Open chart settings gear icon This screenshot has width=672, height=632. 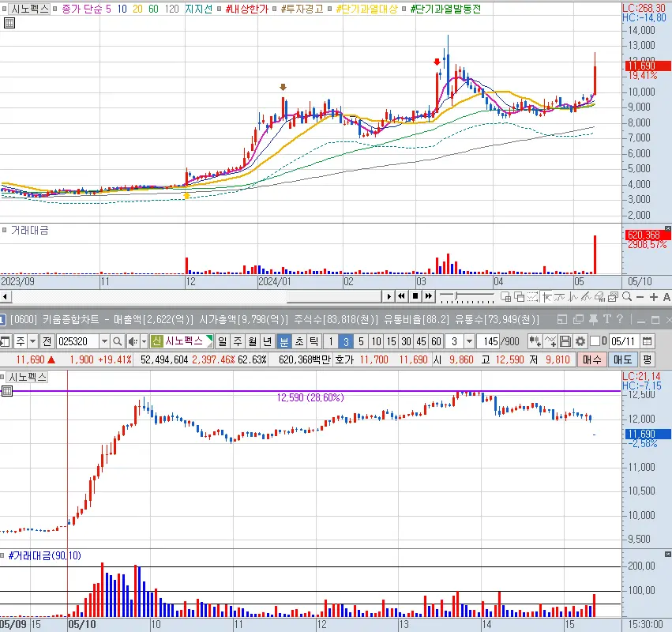580,342
